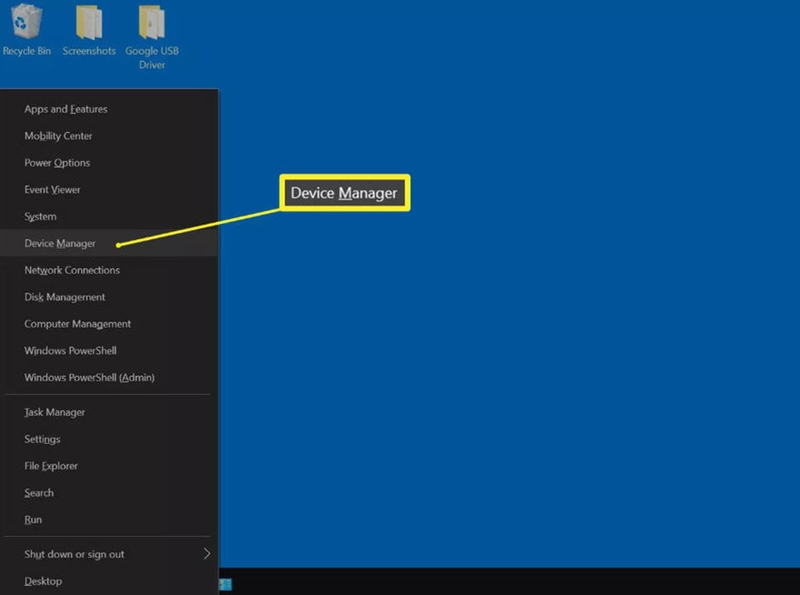This screenshot has height=595, width=800.
Task: Open Power Options
Action: pyautogui.click(x=111, y=163)
